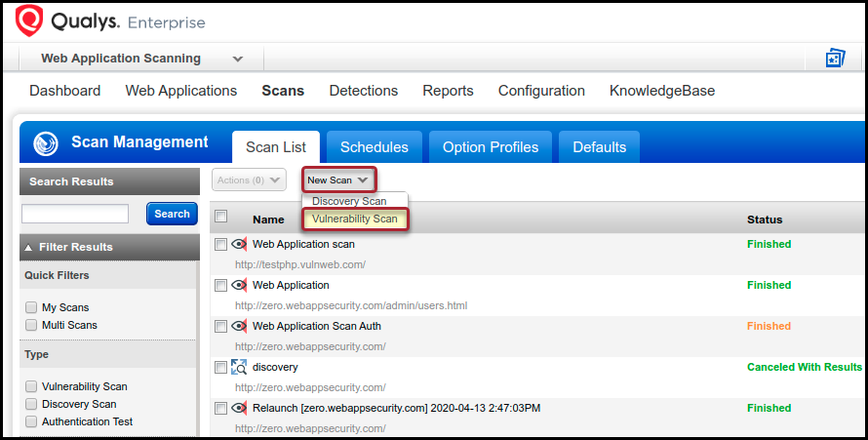The image size is (868, 440).
Task: Click eye icon beside Web Application scan
Action: point(239,244)
